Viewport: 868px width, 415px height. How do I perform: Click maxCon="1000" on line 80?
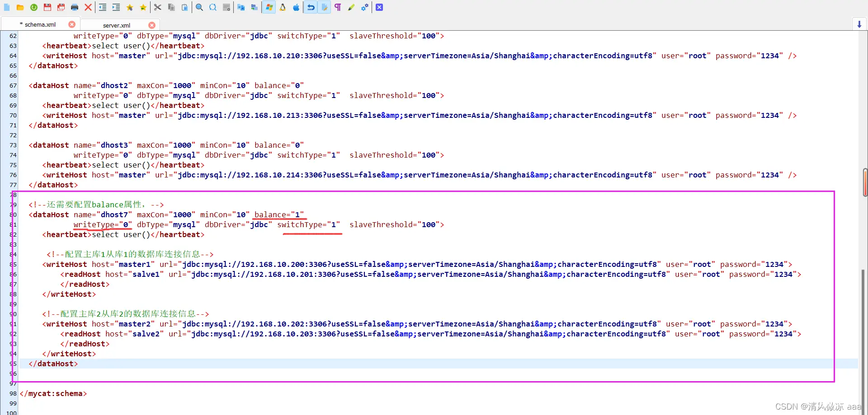coord(166,214)
